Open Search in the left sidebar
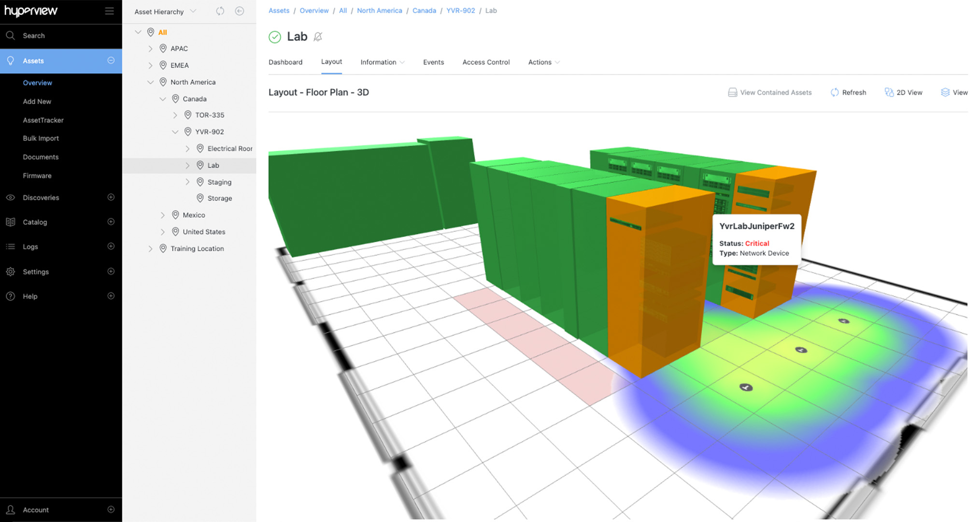This screenshot has height=522, width=980. click(x=34, y=36)
